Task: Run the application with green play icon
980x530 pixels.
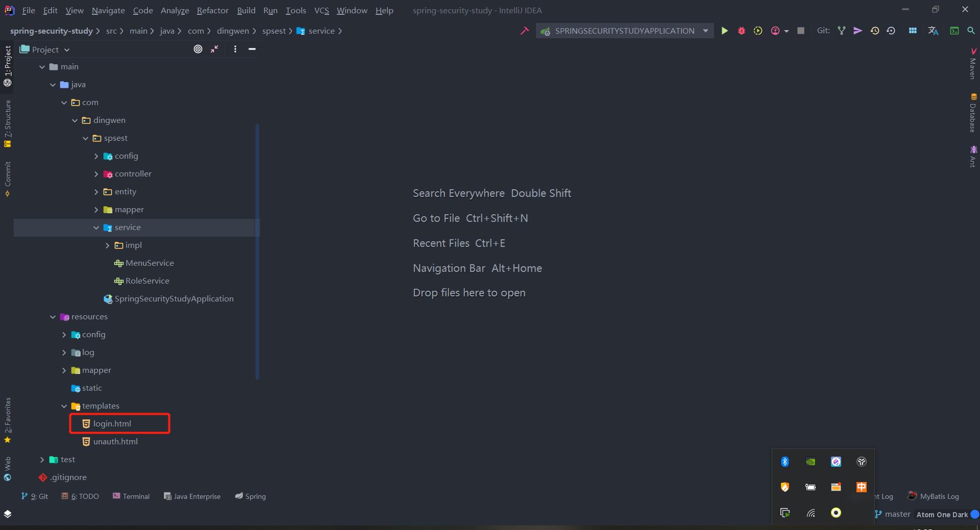Action: pos(724,31)
